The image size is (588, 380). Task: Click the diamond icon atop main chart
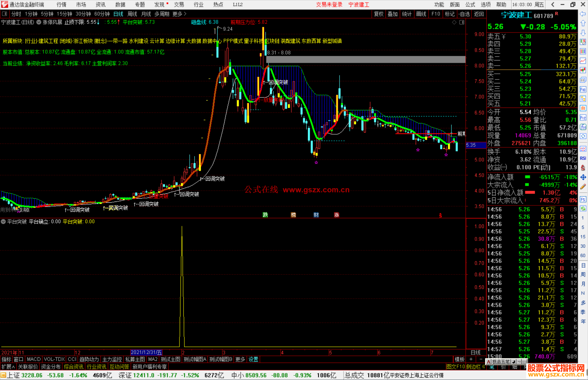pyautogui.click(x=454, y=22)
